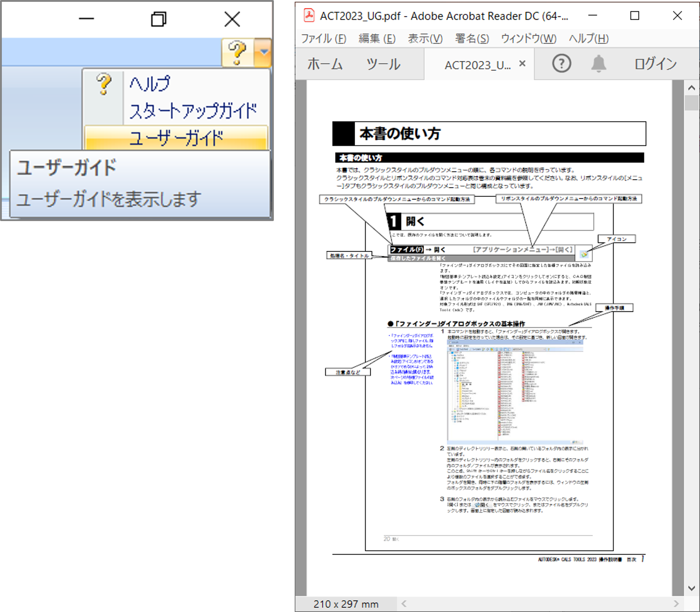Open the 署名(S) menu

(x=472, y=38)
